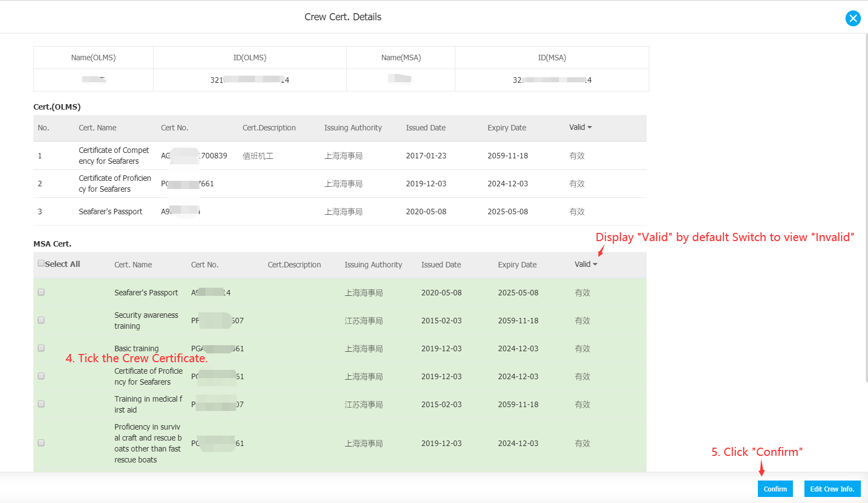Click the Edit Crew Info. button
Viewport: 868px width, 503px height.
pos(832,489)
